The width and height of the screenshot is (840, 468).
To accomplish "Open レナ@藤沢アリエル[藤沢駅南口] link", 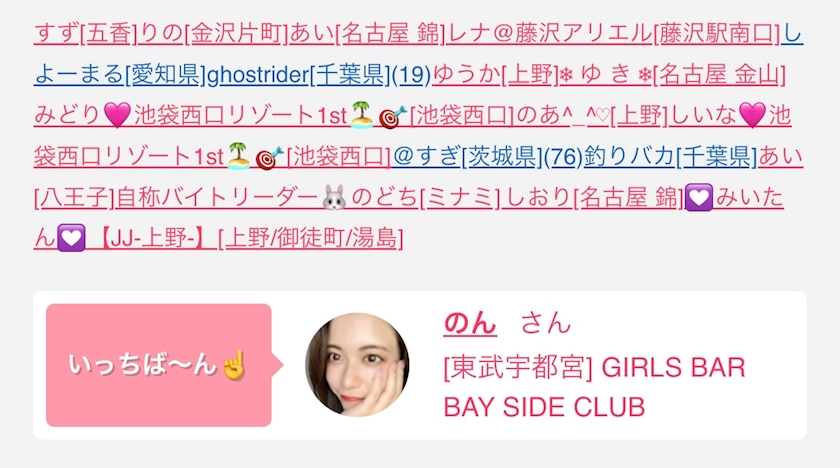I will click(613, 34).
